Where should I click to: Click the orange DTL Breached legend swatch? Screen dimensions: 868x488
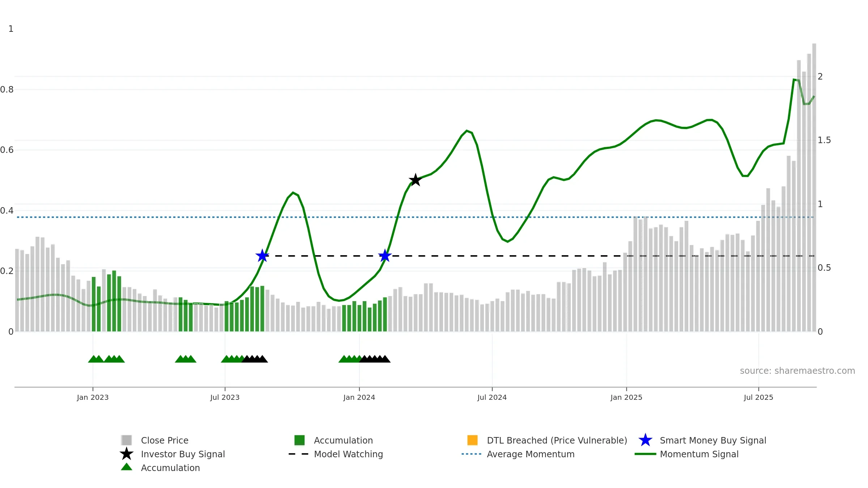click(472, 440)
